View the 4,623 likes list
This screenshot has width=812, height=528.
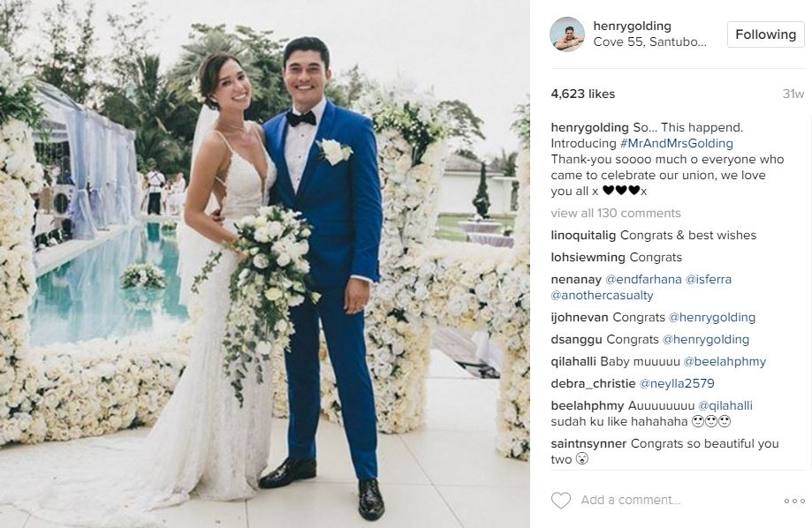pyautogui.click(x=582, y=94)
